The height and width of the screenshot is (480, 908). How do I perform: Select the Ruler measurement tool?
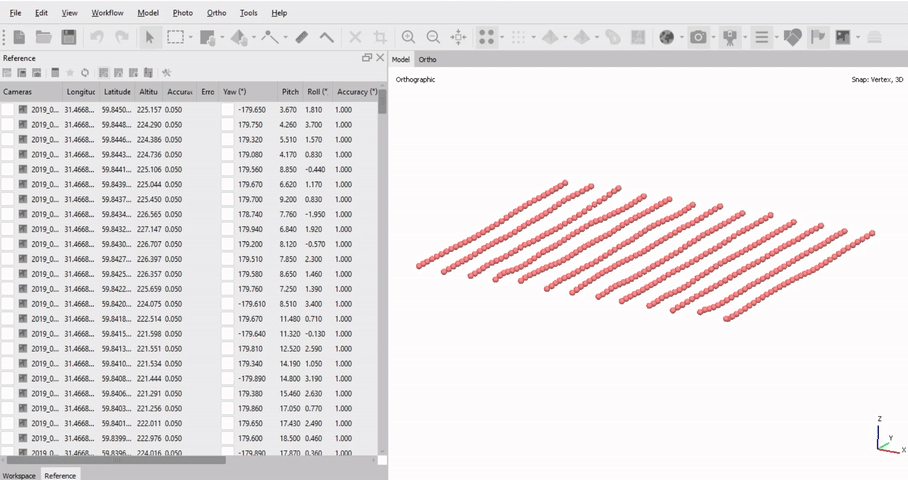(301, 37)
